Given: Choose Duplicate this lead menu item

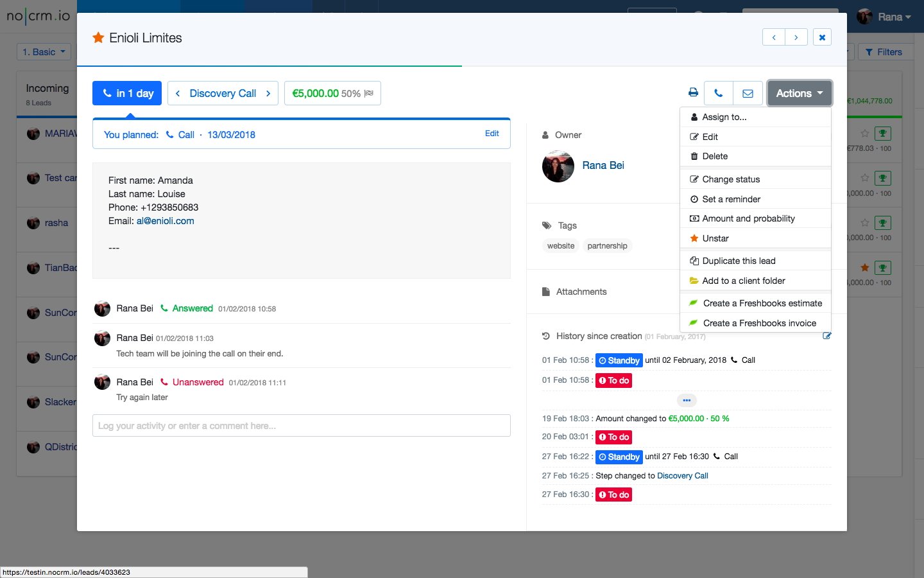Looking at the screenshot, I should [739, 261].
